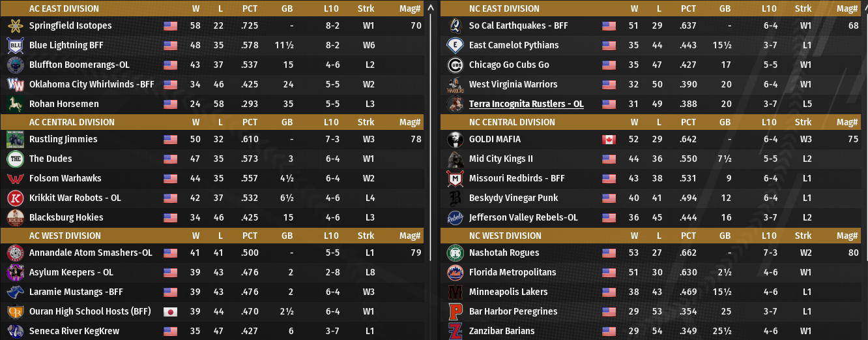This screenshot has height=340, width=868.
Task: Open the Rustling Jimmies team page
Action: 63,140
